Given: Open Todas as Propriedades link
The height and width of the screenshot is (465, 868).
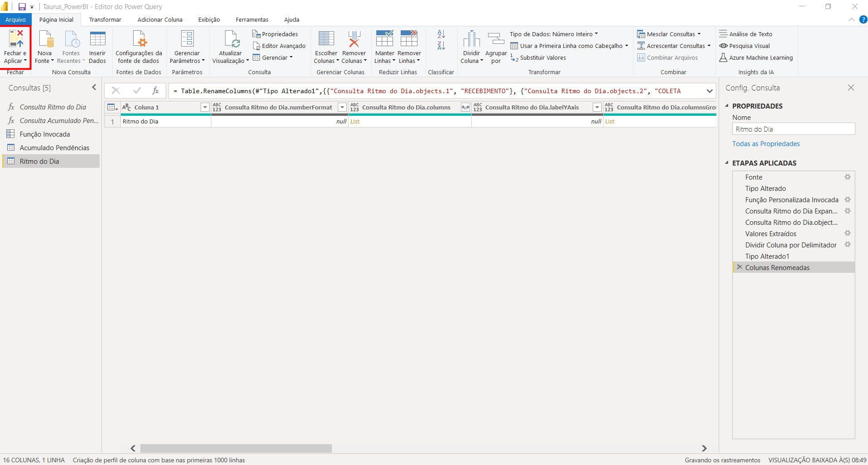Looking at the screenshot, I should pyautogui.click(x=766, y=143).
